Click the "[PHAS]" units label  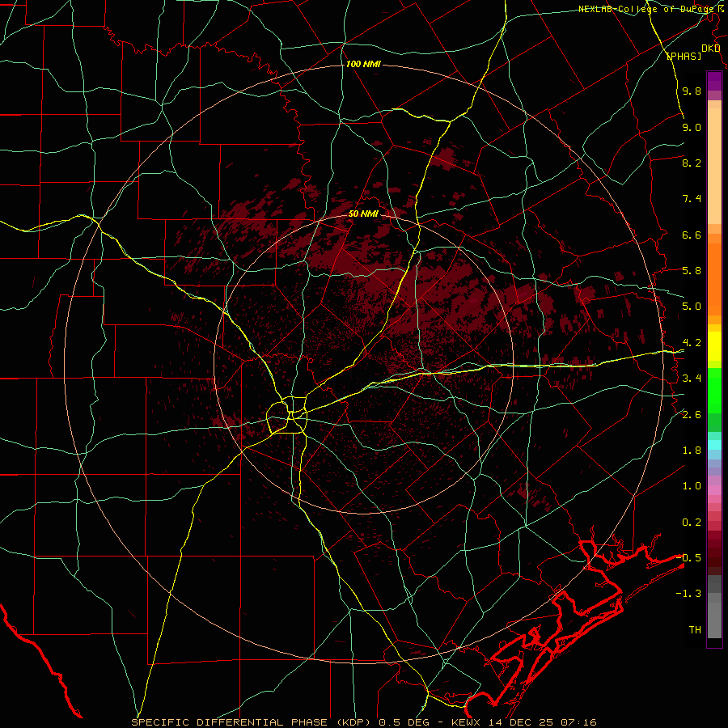684,56
